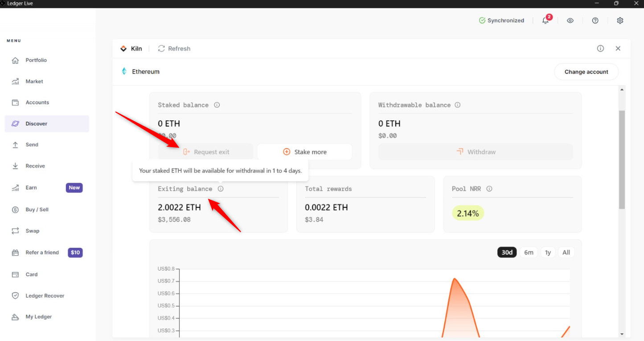Click the Ledger Recover shield icon

(x=15, y=296)
